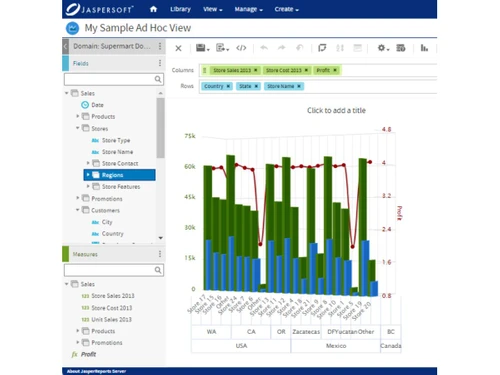Select Date field in the Fields tree
The height and width of the screenshot is (375, 500).
point(97,105)
